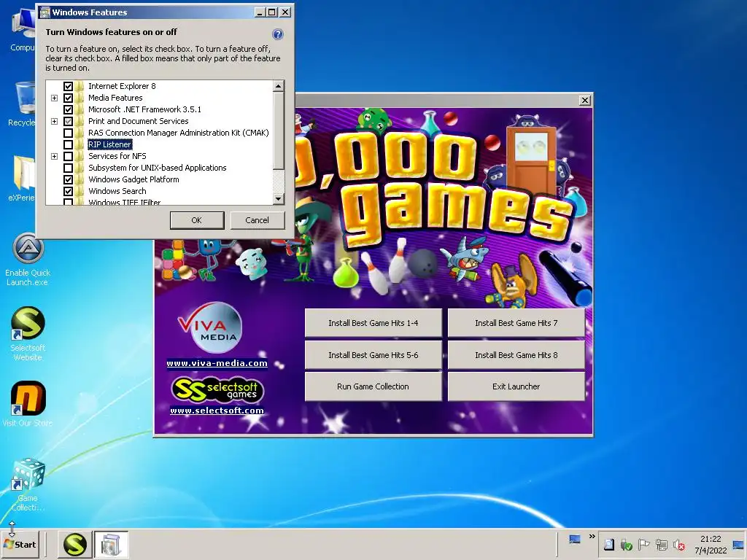The width and height of the screenshot is (747, 560).
Task: Uncheck Microsoft .NET Framework 3.5.1 checkbox
Action: (68, 109)
